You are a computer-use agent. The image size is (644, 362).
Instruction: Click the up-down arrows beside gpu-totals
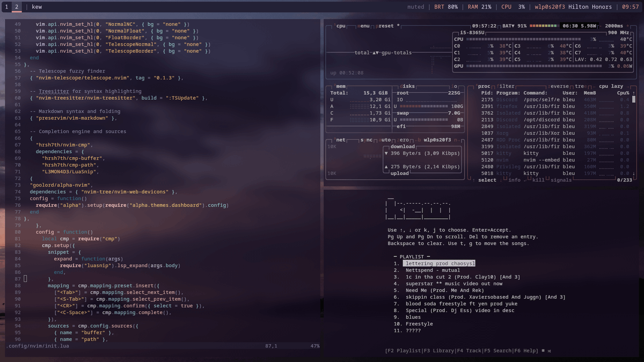point(376,53)
